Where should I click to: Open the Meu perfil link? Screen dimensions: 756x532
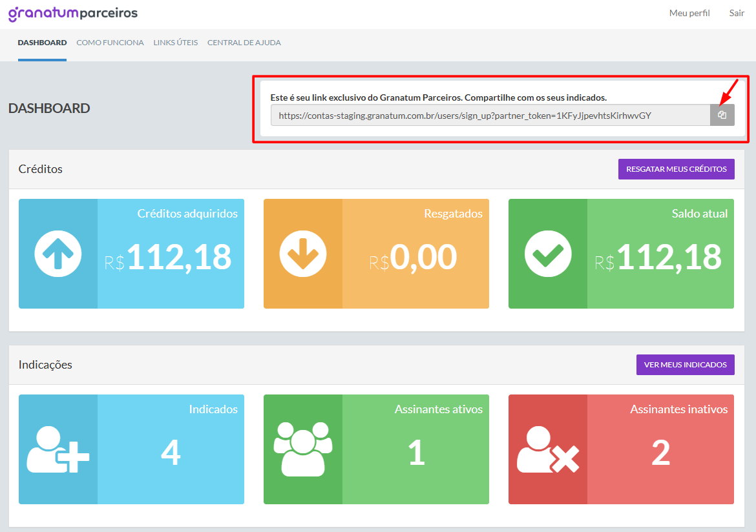(x=689, y=13)
